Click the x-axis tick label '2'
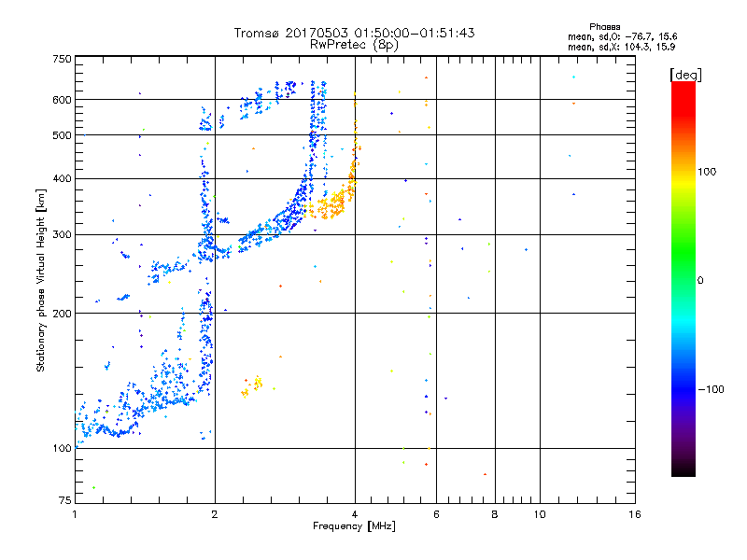747x560 pixels. point(215,514)
